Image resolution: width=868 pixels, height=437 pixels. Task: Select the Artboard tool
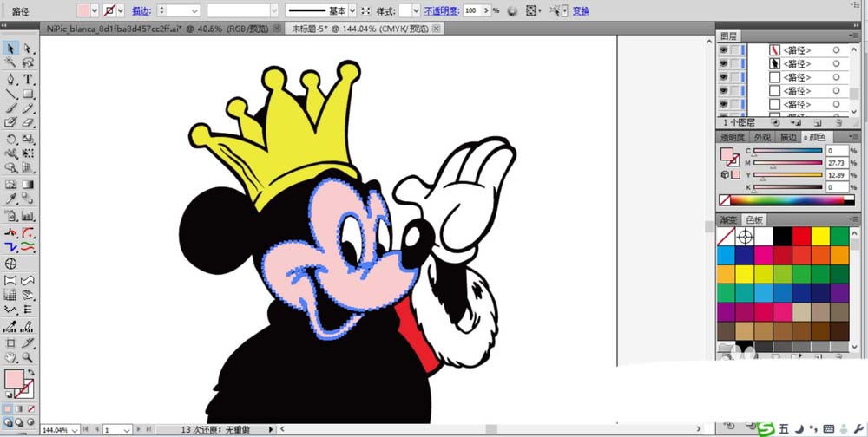click(10, 342)
